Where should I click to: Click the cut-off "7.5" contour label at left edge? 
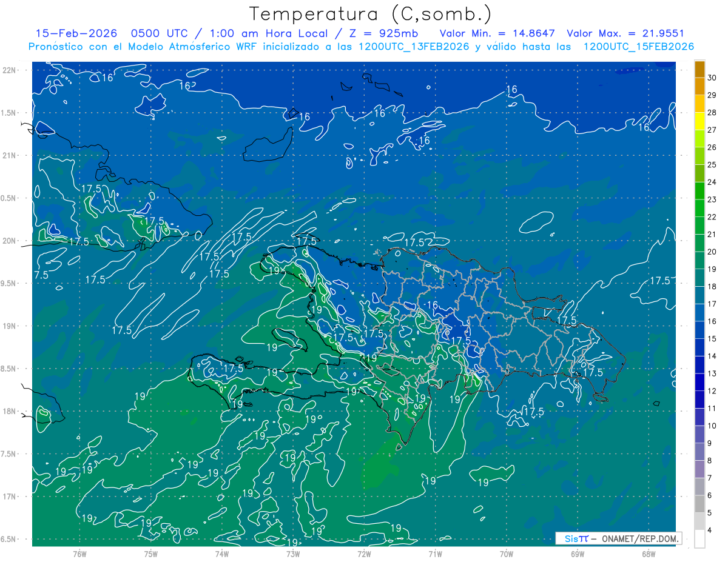point(40,275)
